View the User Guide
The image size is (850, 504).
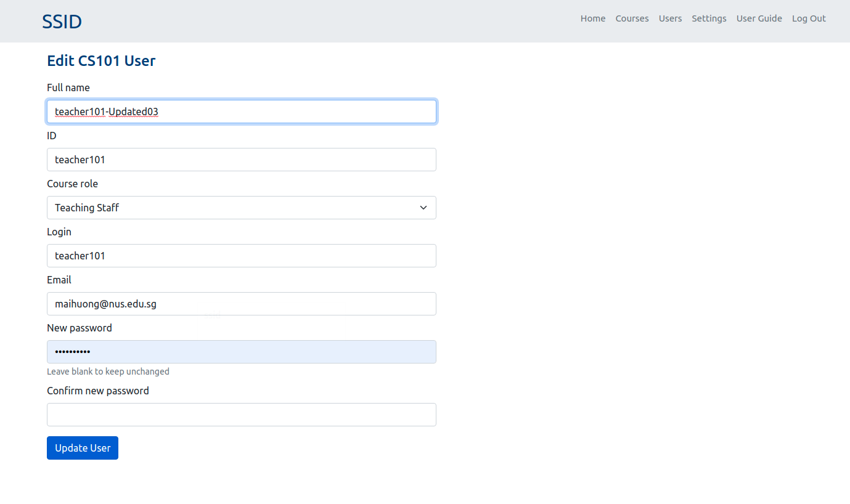[759, 18]
